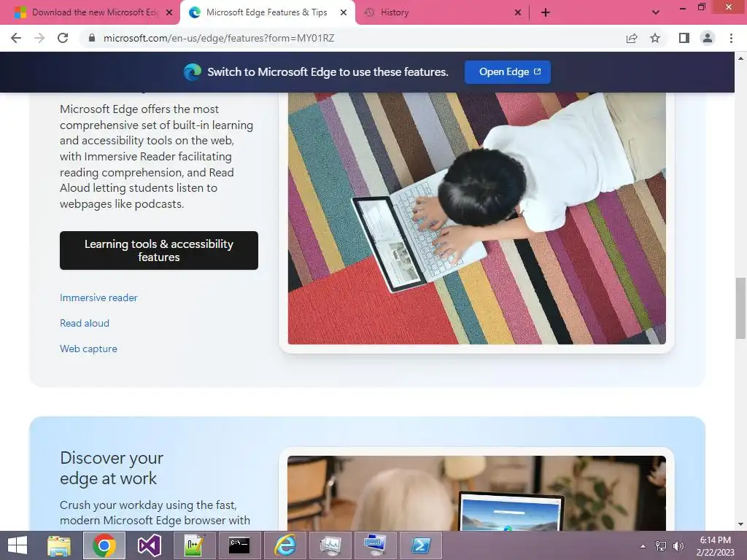Click the Open Edge button
This screenshot has width=747, height=560.
click(508, 72)
